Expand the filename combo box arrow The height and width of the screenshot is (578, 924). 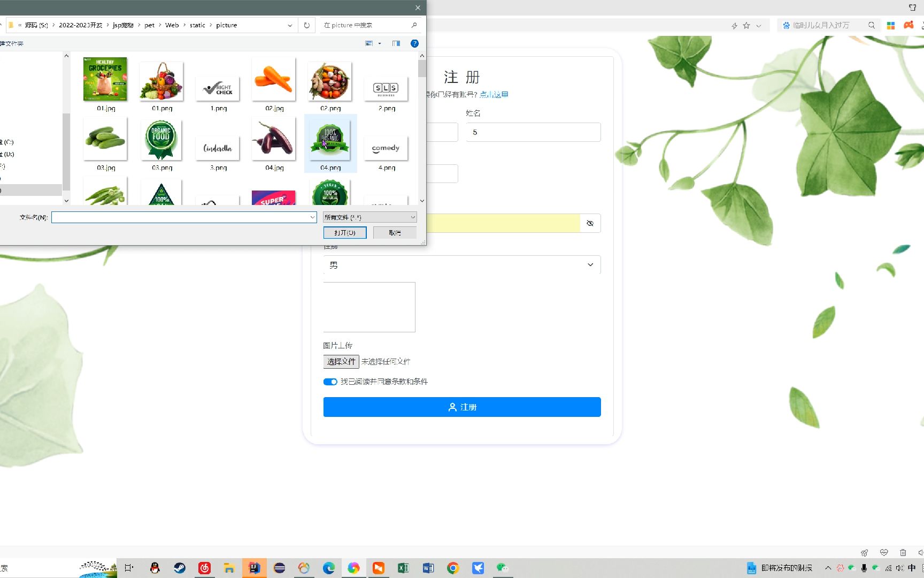pyautogui.click(x=312, y=217)
